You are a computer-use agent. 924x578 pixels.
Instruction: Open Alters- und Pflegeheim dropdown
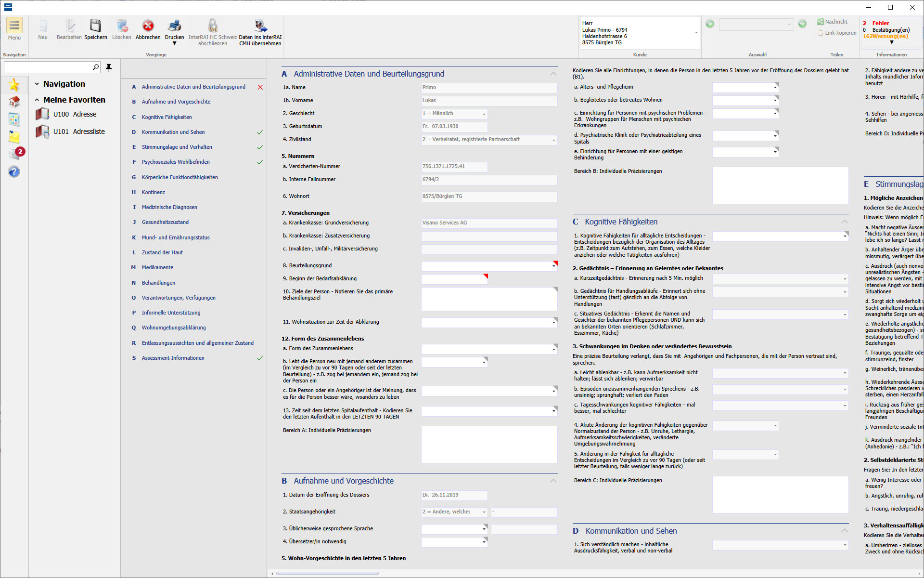tap(775, 87)
